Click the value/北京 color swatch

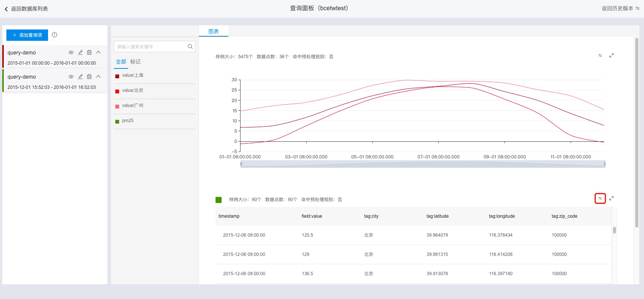(x=117, y=91)
